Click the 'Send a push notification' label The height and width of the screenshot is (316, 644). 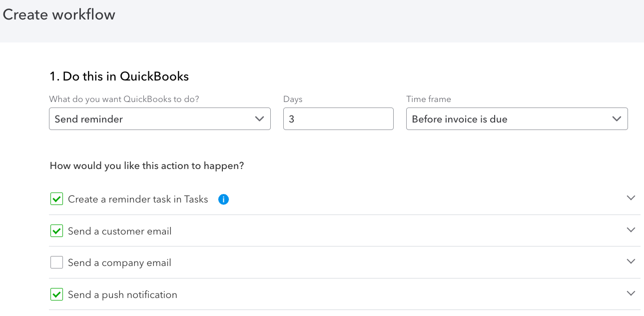[x=122, y=294]
